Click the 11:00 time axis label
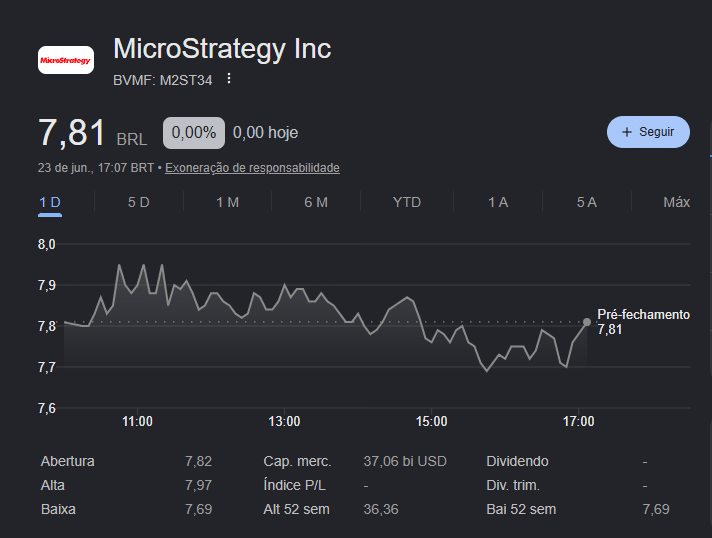 click(137, 421)
